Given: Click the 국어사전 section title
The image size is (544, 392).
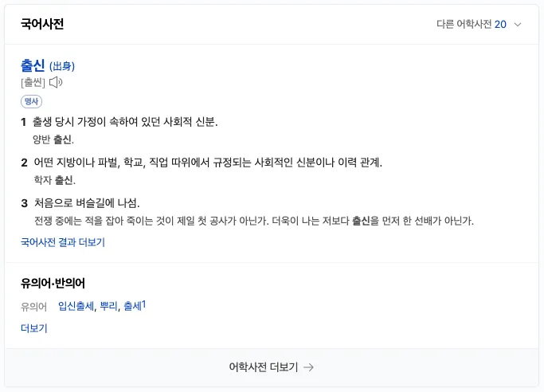Looking at the screenshot, I should (42, 24).
